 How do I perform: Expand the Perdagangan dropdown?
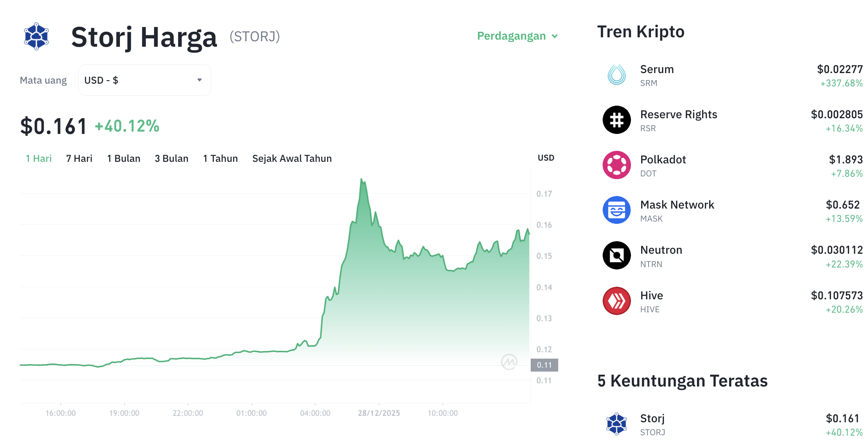tap(517, 36)
